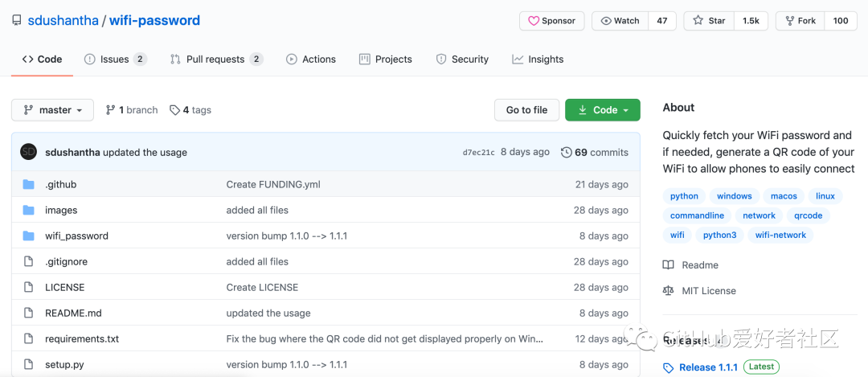Image resolution: width=868 pixels, height=377 pixels.
Task: Open the README.md file
Action: [x=73, y=313]
